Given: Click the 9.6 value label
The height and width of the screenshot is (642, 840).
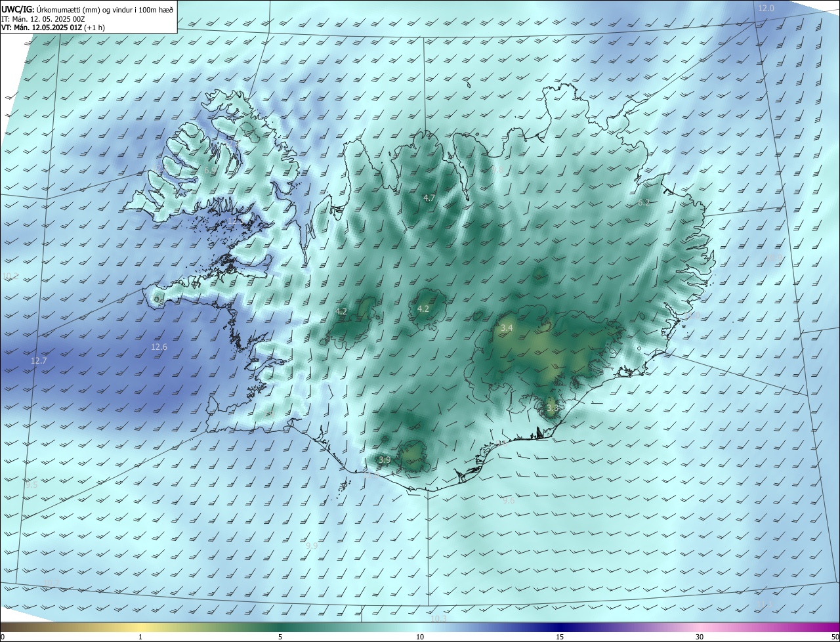Looking at the screenshot, I should pos(509,500).
